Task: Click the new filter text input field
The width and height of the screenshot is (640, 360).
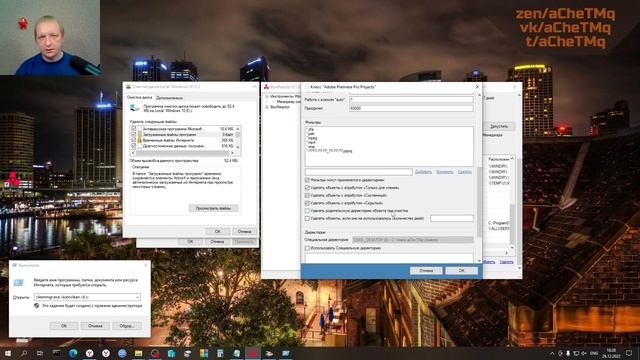Action: coord(358,172)
